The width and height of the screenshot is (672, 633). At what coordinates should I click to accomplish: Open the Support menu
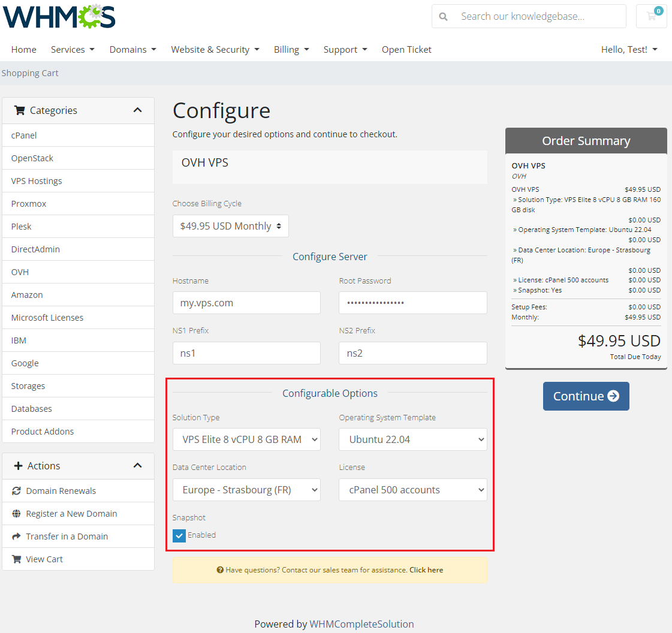pyautogui.click(x=345, y=50)
